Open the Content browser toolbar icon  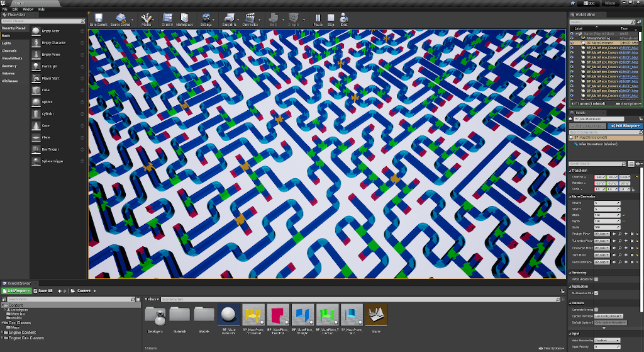[x=167, y=20]
